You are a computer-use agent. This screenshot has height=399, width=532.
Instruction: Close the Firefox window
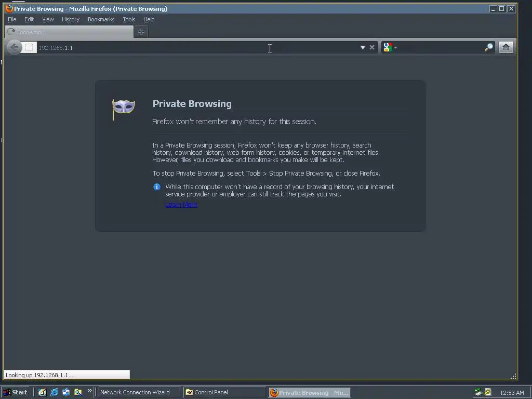click(511, 9)
